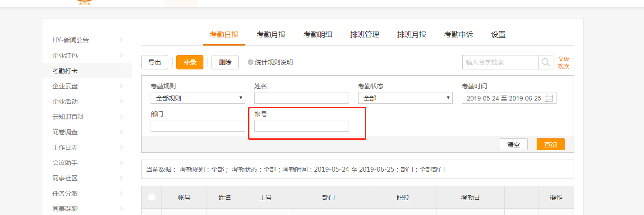Click the help icon beside 统计规则说明
Viewport: 644px width, 215px height.
pos(250,62)
